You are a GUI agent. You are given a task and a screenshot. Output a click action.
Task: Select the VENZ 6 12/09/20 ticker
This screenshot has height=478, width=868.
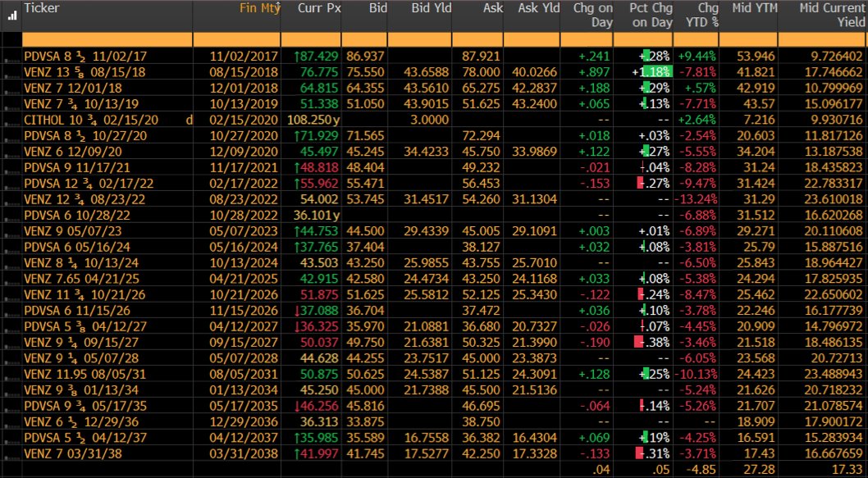[73, 152]
